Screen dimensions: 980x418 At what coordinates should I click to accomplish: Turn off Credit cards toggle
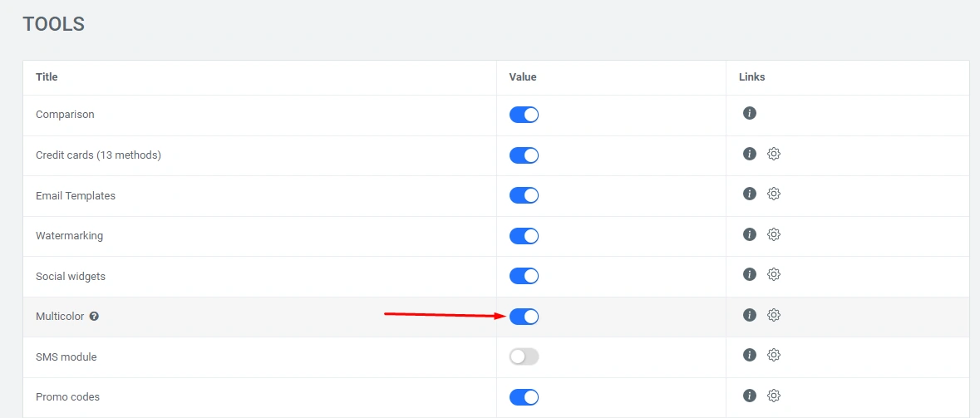524,155
